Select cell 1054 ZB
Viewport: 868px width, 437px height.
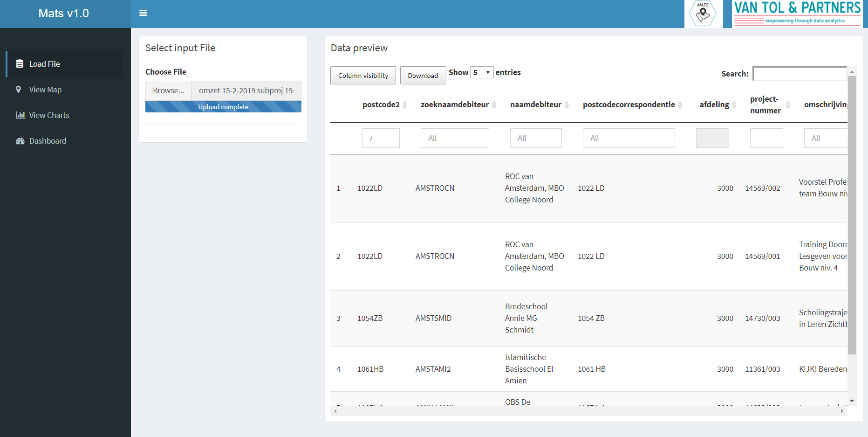[591, 318]
